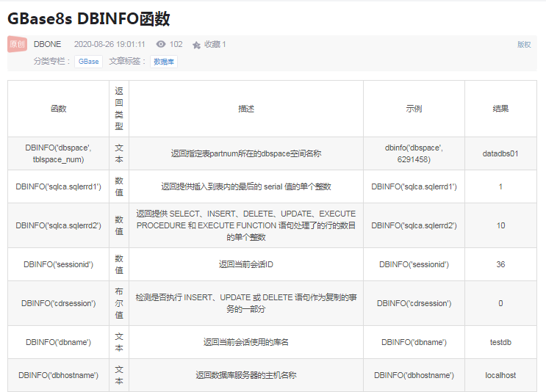Viewport: 546px width, 392px height.
Task: Click example cell DBINFO('dbhostname')
Action: (414, 375)
